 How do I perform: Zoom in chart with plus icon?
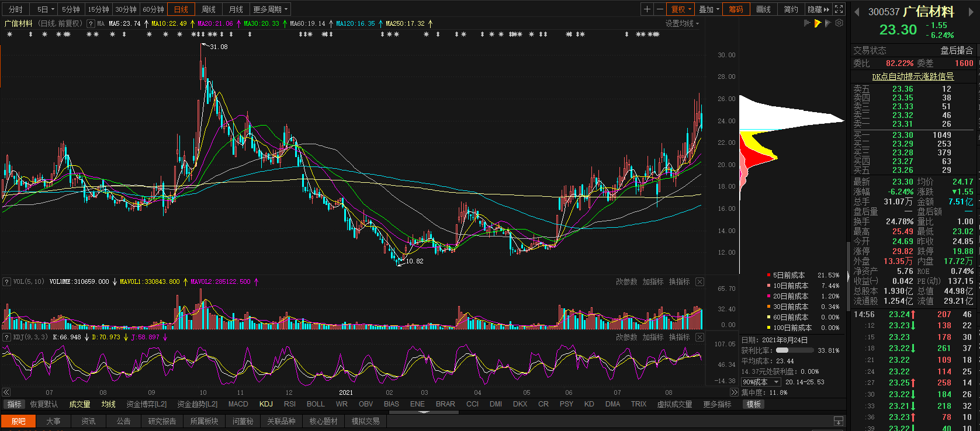pyautogui.click(x=647, y=9)
